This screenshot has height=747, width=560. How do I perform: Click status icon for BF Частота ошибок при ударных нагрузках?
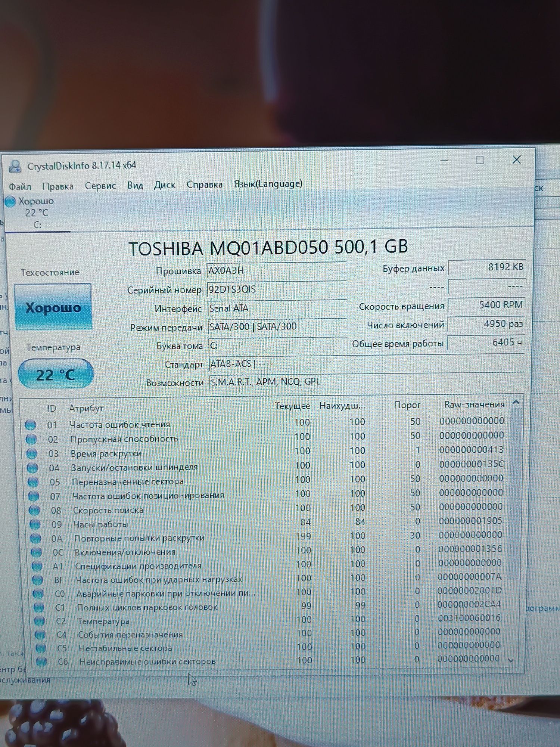point(37,580)
